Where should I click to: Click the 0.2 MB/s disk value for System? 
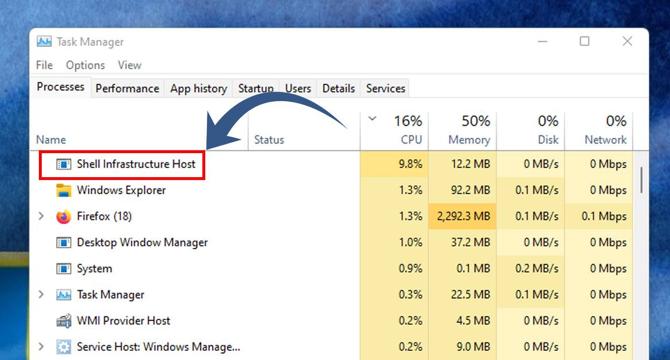pyautogui.click(x=537, y=269)
